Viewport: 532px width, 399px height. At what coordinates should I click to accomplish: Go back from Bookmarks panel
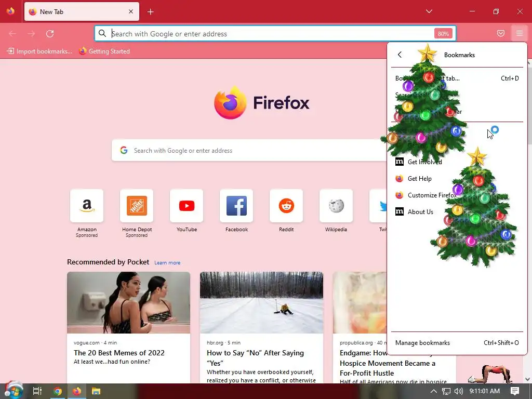coord(400,55)
